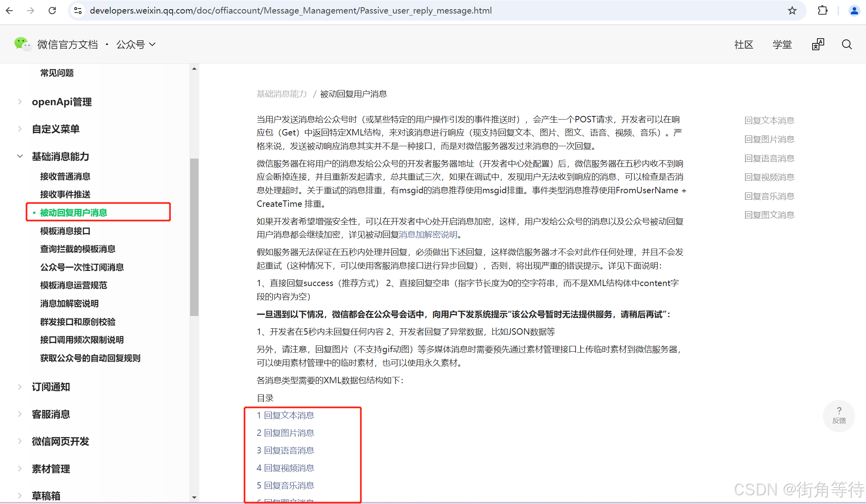The image size is (866, 504).
Task: Click the browser back arrow
Action: pos(10,11)
